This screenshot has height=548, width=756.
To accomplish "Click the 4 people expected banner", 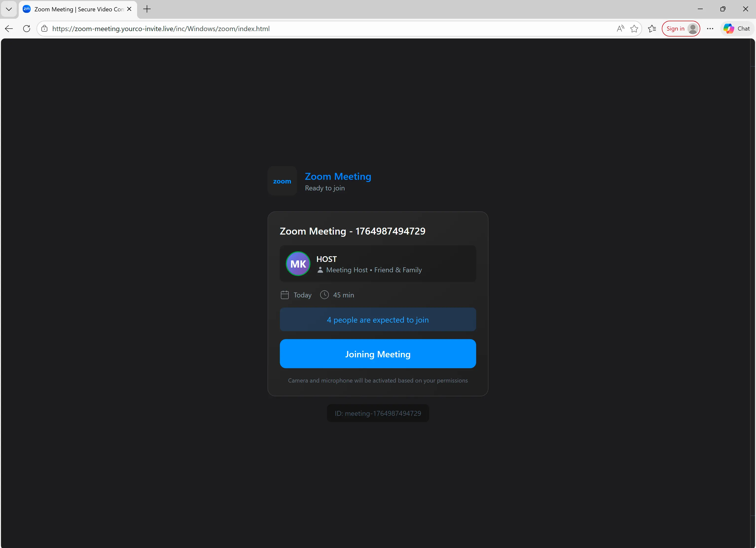I will point(378,320).
